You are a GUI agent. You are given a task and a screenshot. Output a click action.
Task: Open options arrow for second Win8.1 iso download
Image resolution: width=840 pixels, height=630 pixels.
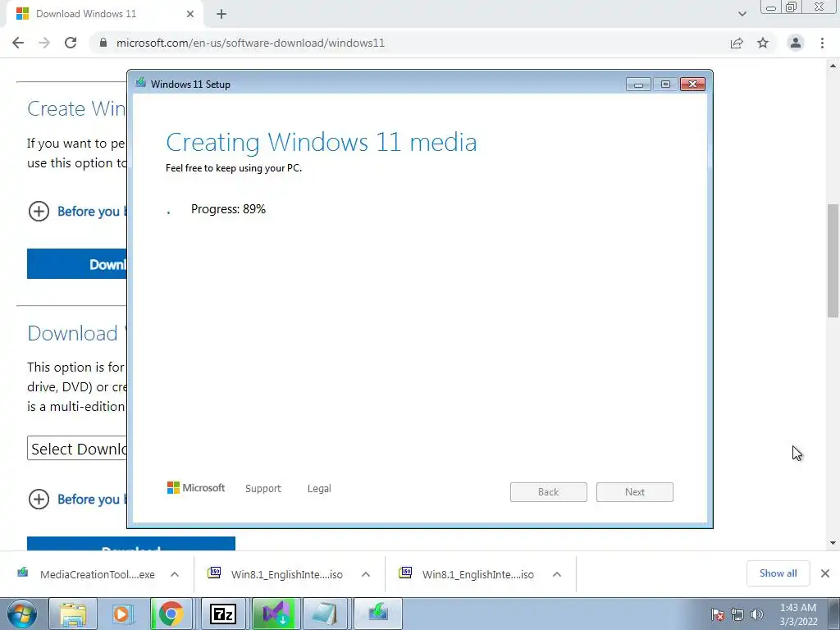[x=557, y=574]
